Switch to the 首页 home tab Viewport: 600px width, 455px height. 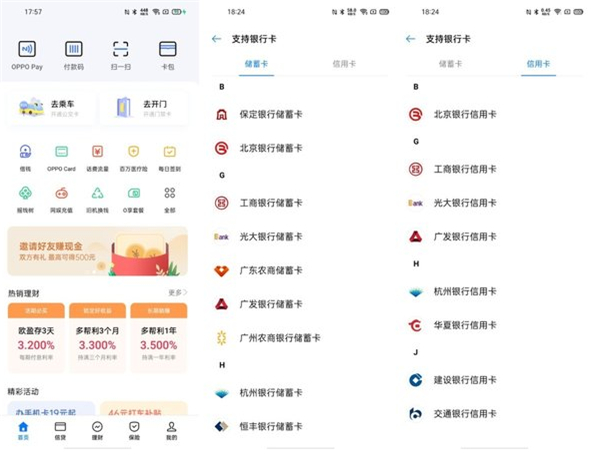[x=23, y=431]
